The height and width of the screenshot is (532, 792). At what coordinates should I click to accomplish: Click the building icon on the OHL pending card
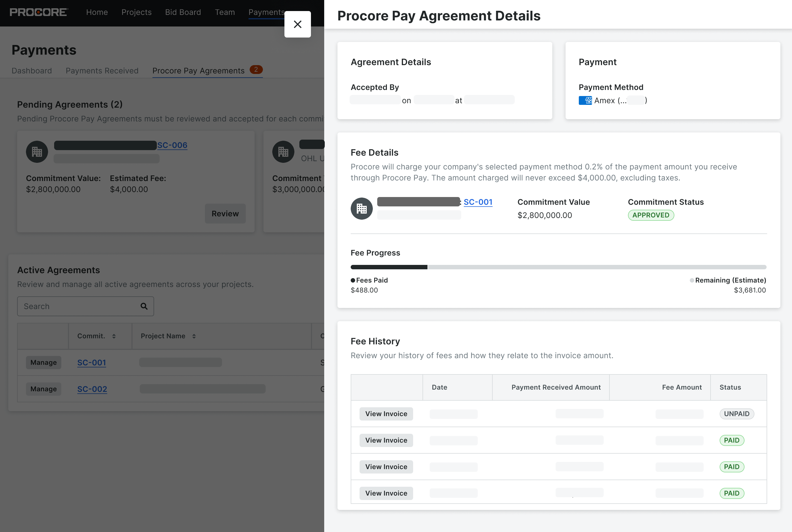coord(283,152)
